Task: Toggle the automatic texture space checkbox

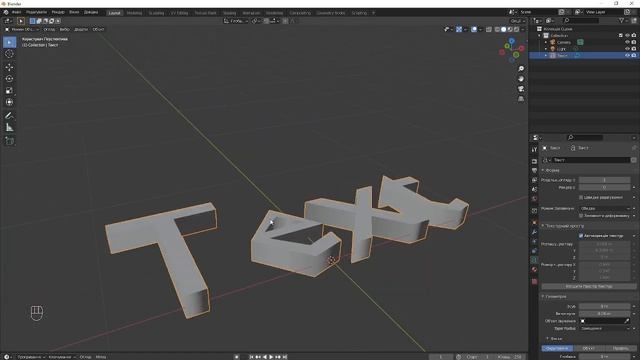Action: tap(581, 236)
